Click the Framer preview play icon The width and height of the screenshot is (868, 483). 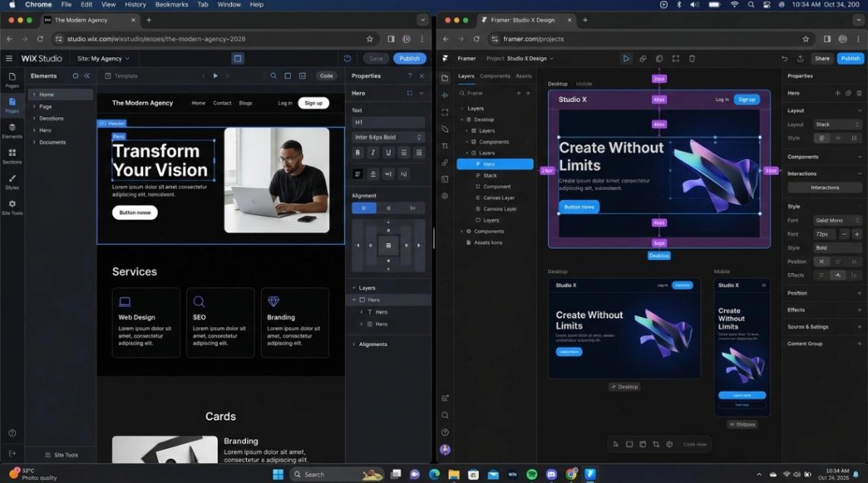click(x=626, y=58)
